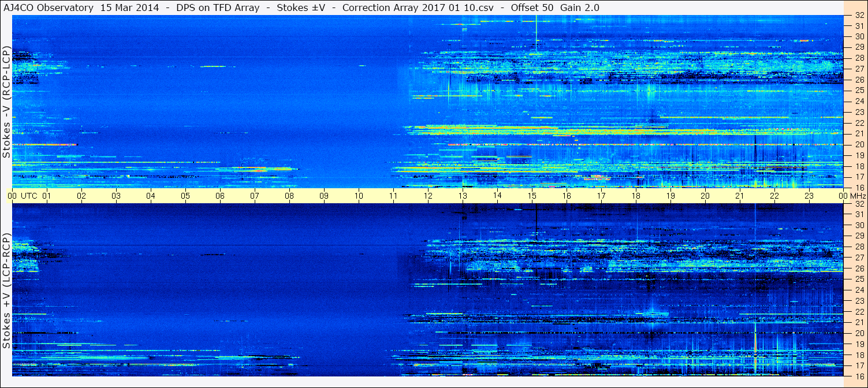Click 22 MHz on Stokes -V frequency scale

(x=859, y=123)
